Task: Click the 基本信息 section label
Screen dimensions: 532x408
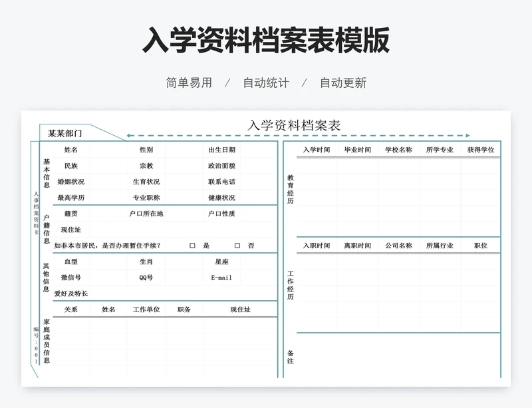Action: 47,173
